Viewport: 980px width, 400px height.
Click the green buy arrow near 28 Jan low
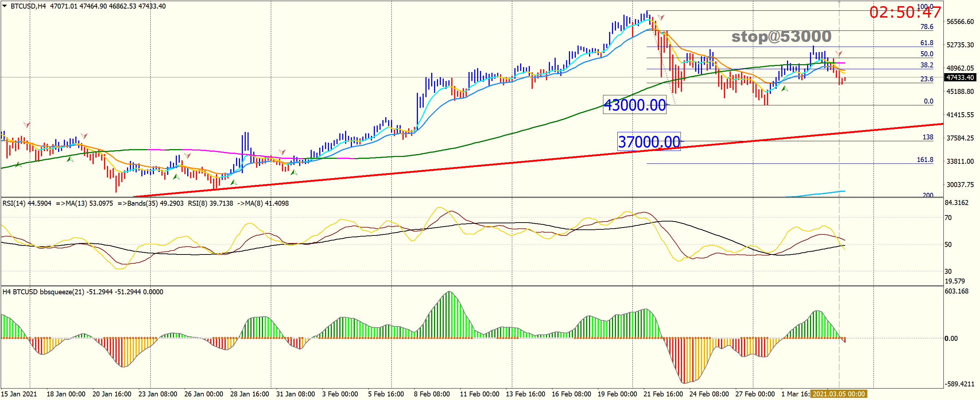[x=234, y=182]
